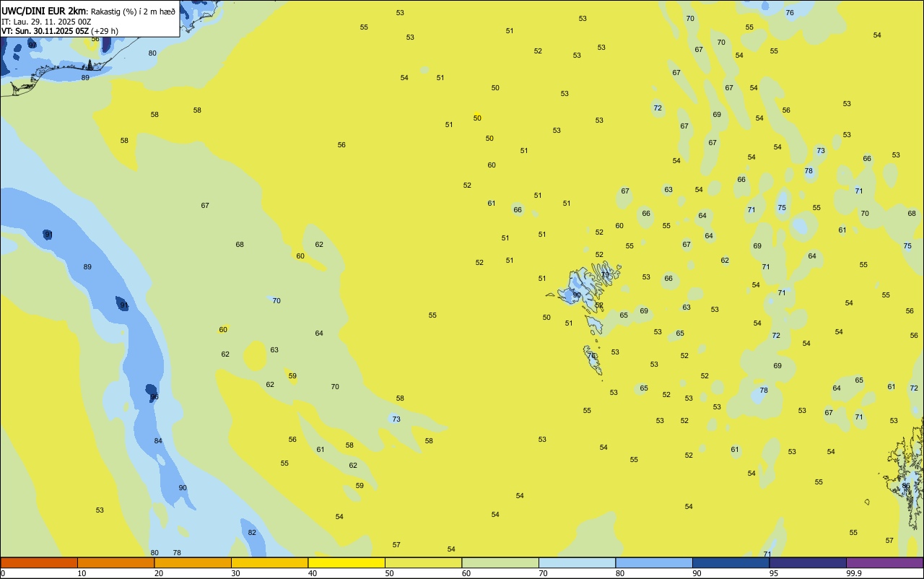
Task: Select the 84 humidity value label
Action: tap(158, 441)
